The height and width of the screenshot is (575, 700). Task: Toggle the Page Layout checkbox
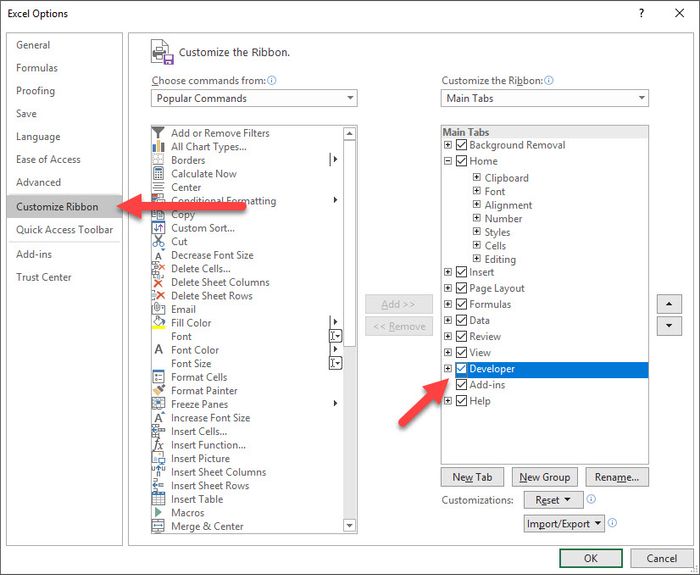pyautogui.click(x=462, y=288)
